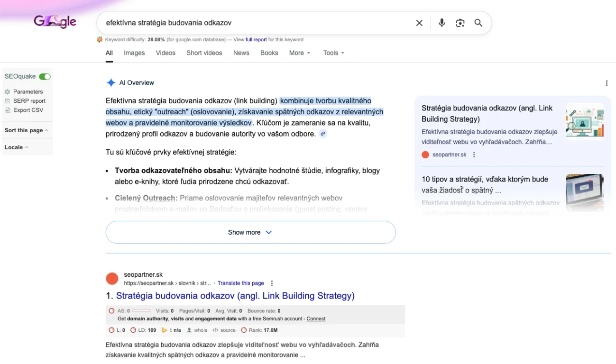Screen dimensions: 616x364
Task: Open the full report keyword link
Action: coord(256,40)
